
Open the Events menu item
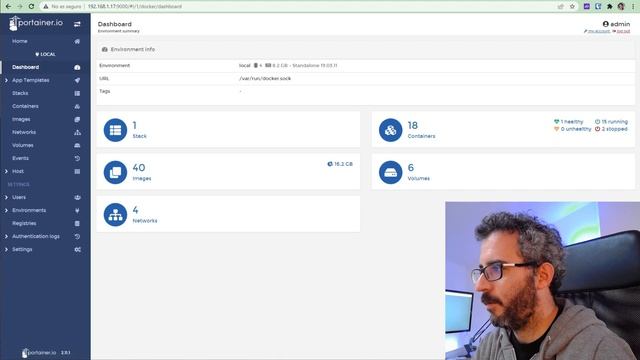[20, 158]
